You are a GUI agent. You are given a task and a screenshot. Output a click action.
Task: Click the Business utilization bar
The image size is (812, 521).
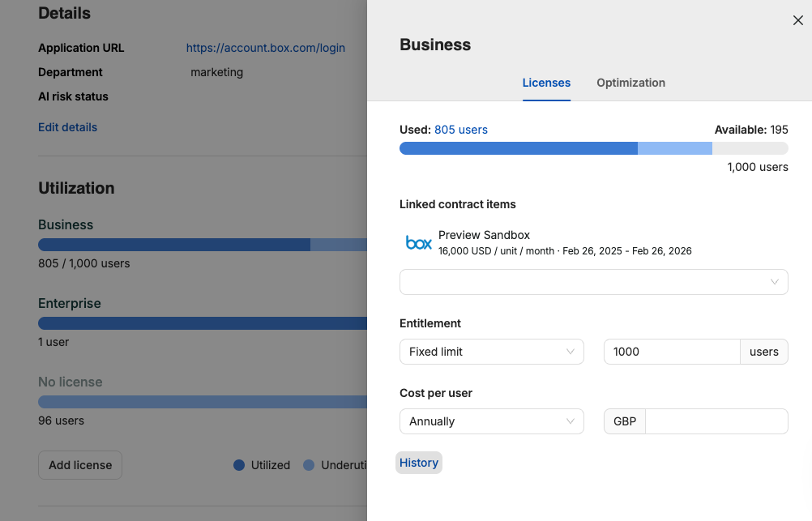pyautogui.click(x=202, y=245)
